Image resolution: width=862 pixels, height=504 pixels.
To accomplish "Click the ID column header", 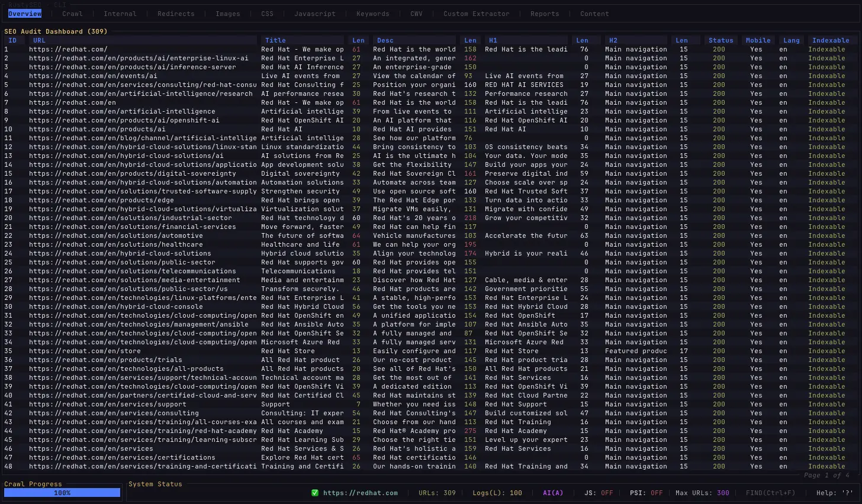I will 12,40.
